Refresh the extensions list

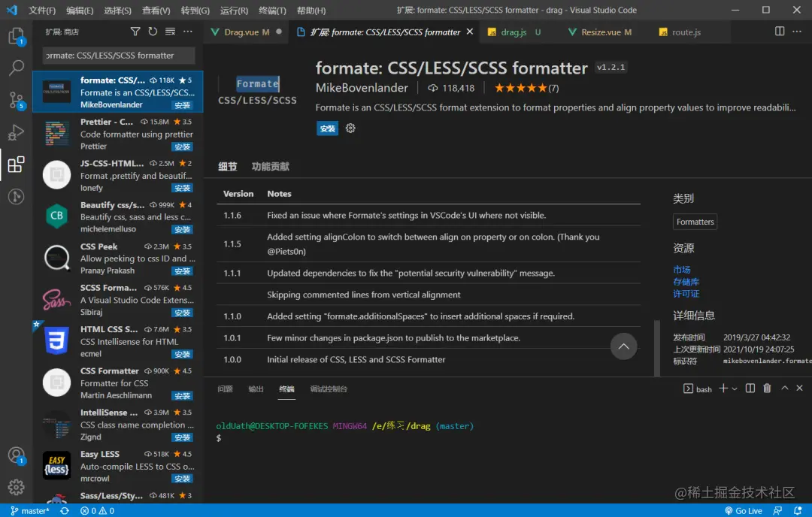153,32
